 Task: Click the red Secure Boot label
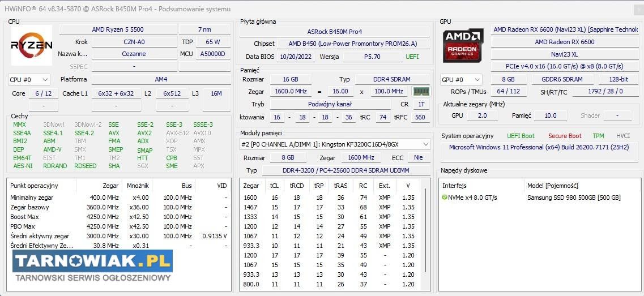564,136
